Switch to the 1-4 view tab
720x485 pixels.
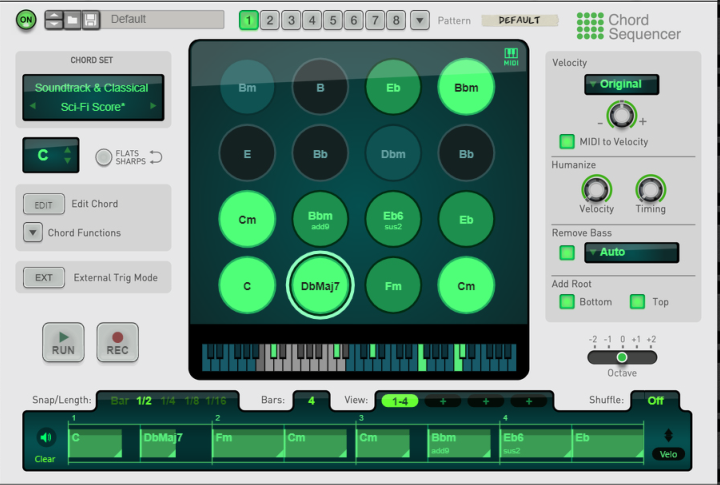click(400, 401)
